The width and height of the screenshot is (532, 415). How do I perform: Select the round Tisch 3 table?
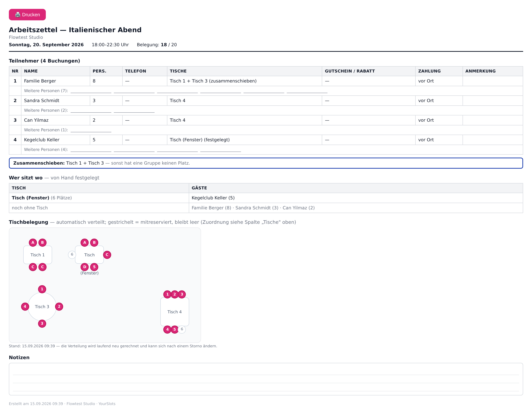42,306
